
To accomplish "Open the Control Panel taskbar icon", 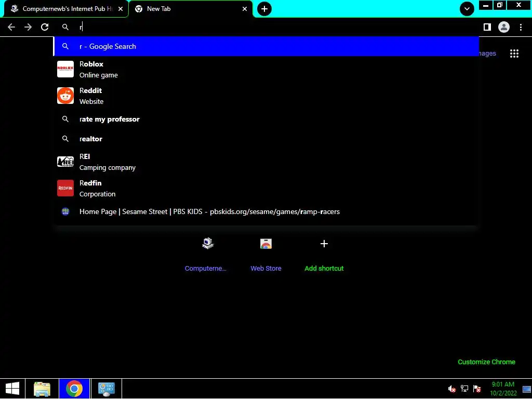I will (107, 389).
